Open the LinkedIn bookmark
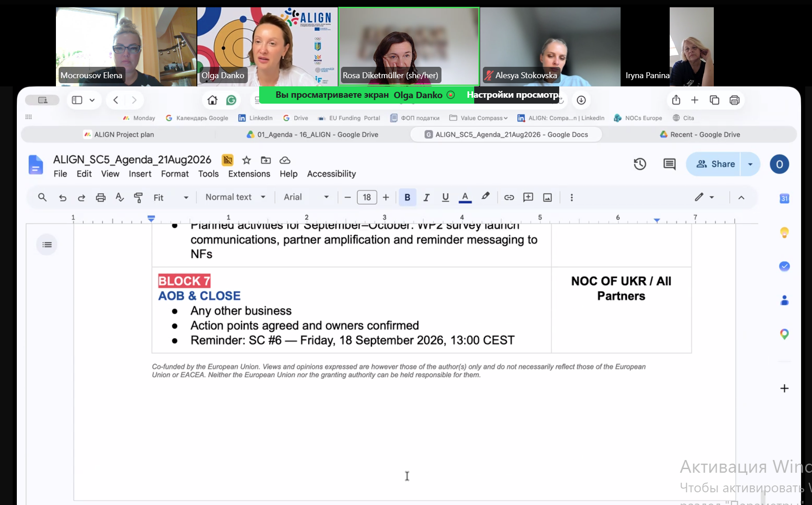Screen dimensions: 812x505 click(x=256, y=118)
